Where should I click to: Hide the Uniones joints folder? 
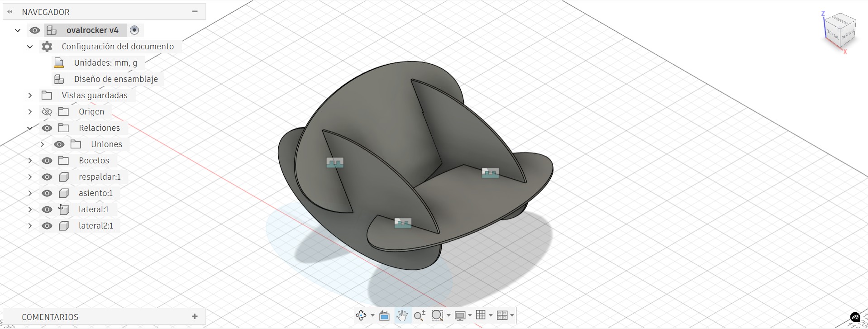[x=59, y=144]
